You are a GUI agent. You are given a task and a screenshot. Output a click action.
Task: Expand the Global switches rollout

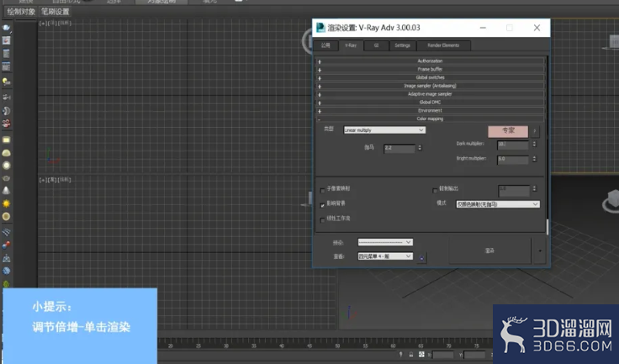click(430, 78)
